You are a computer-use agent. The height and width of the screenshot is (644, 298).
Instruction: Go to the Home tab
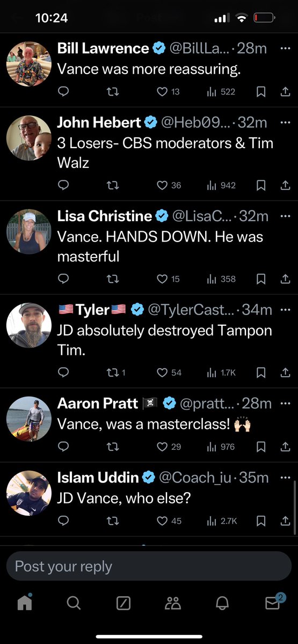(x=25, y=603)
